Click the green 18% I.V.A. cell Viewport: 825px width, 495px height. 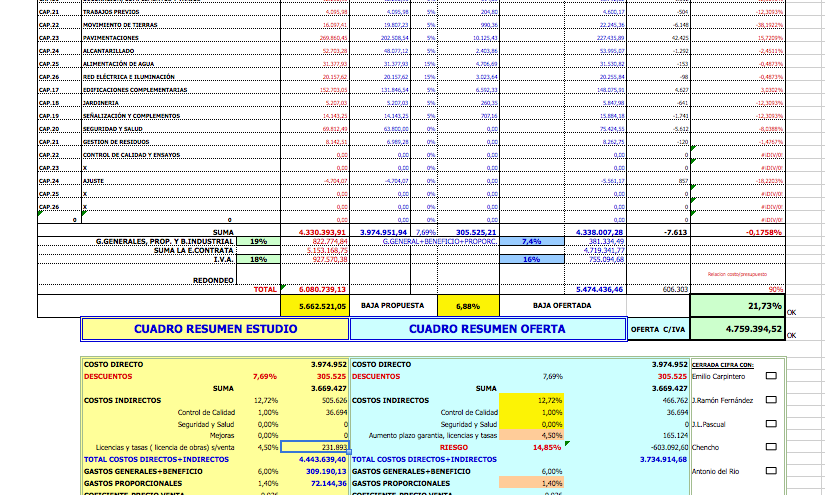click(x=258, y=259)
